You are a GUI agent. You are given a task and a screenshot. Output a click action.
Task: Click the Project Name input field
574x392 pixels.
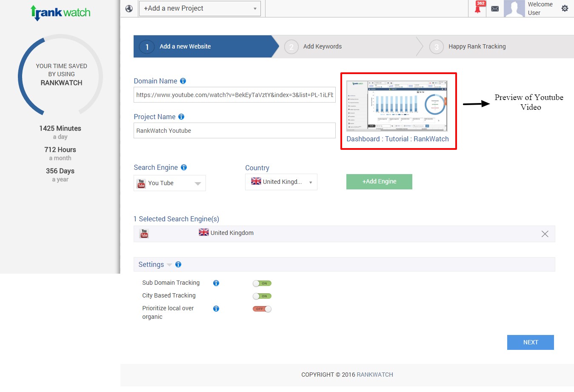pyautogui.click(x=234, y=131)
